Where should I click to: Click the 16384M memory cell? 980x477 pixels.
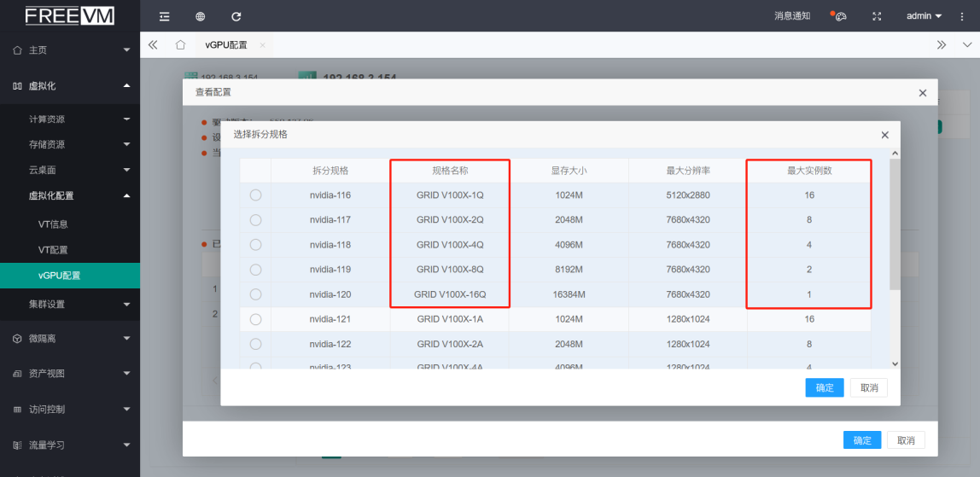pyautogui.click(x=569, y=294)
